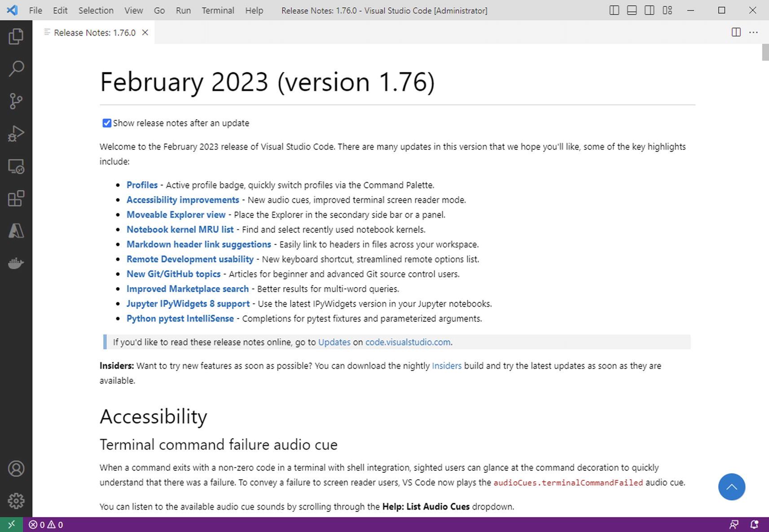Viewport: 769px width, 532px height.
Task: Uncheck Show release notes after an update
Action: 107,123
